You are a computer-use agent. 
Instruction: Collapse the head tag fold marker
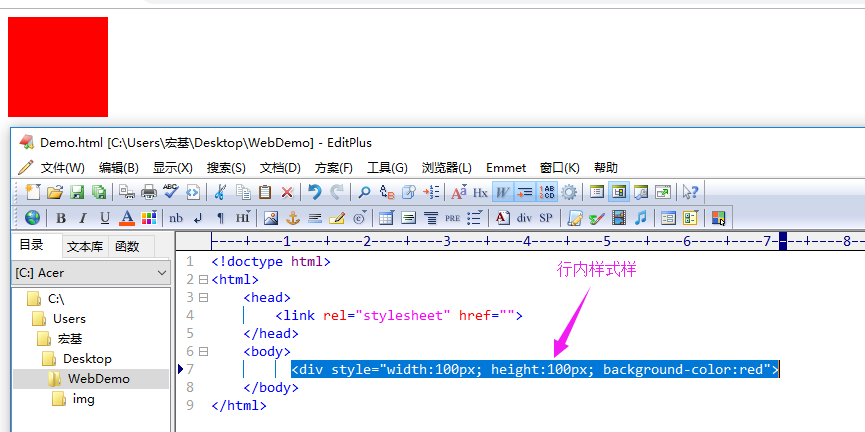coord(203,297)
